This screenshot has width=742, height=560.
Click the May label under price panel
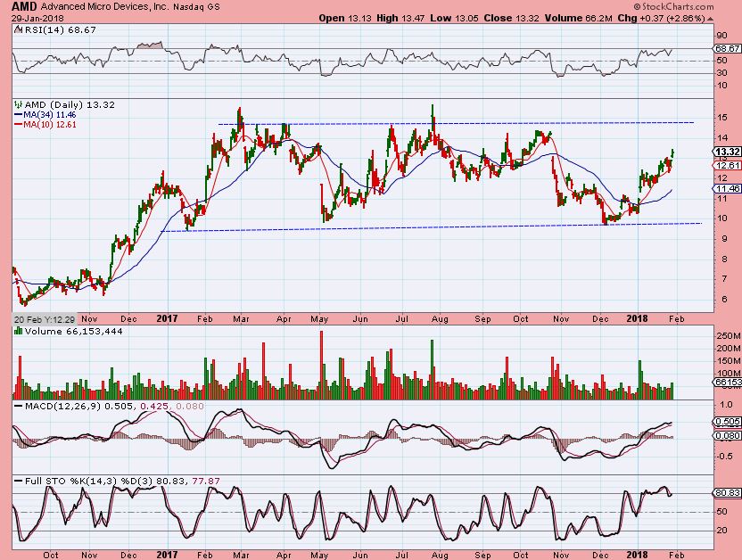(319, 319)
